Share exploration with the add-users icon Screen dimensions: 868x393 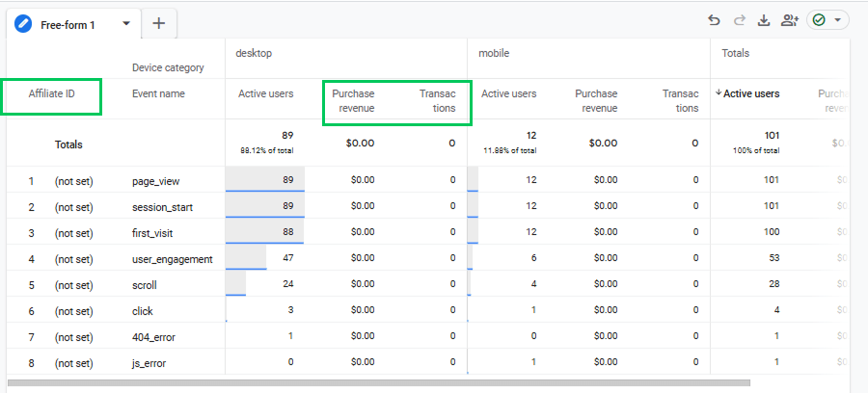pos(790,20)
